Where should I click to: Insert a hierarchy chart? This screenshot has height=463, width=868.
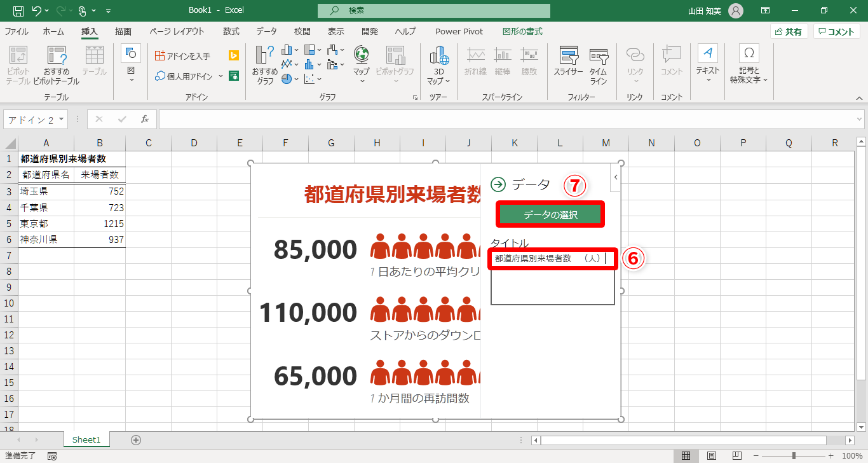(x=312, y=50)
